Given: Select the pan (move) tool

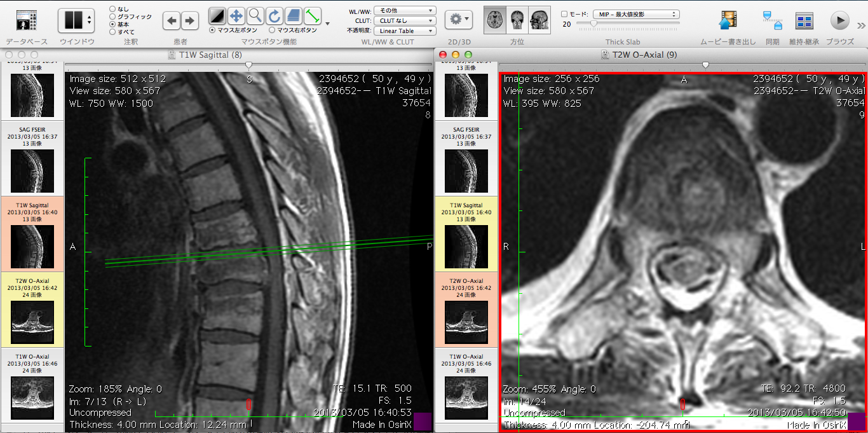Looking at the screenshot, I should point(236,15).
